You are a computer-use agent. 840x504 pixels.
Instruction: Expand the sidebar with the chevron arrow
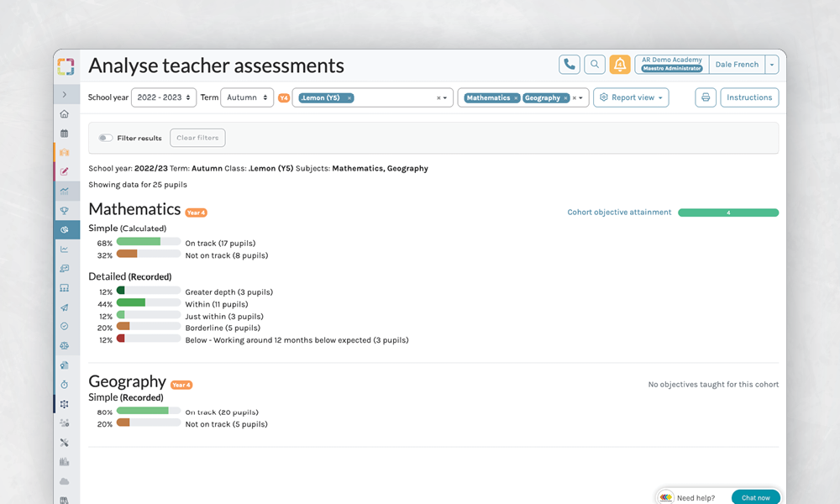click(x=65, y=94)
